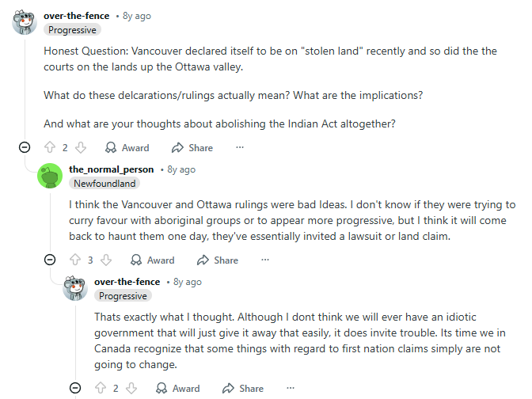Click the green the_normal_person avatar
Image resolution: width=532 pixels, height=399 pixels.
tap(50, 176)
